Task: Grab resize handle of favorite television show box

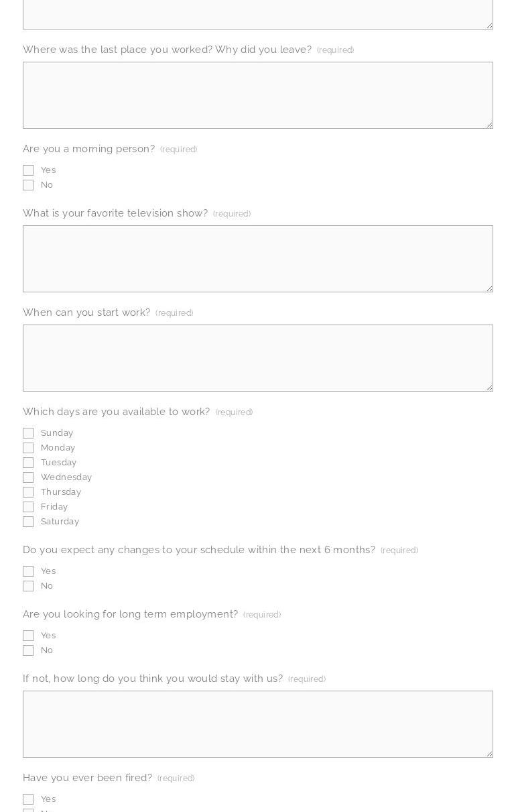Action: click(x=489, y=288)
